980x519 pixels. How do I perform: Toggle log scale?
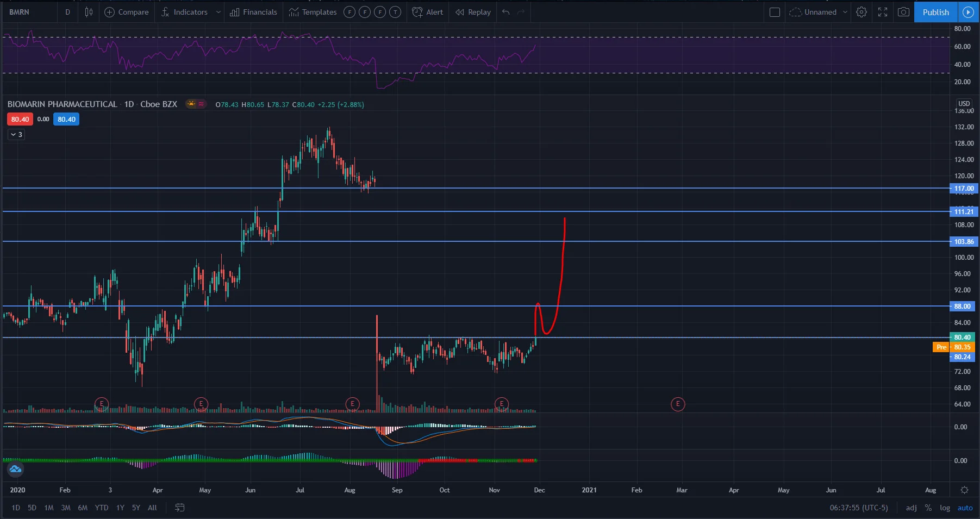click(x=945, y=508)
